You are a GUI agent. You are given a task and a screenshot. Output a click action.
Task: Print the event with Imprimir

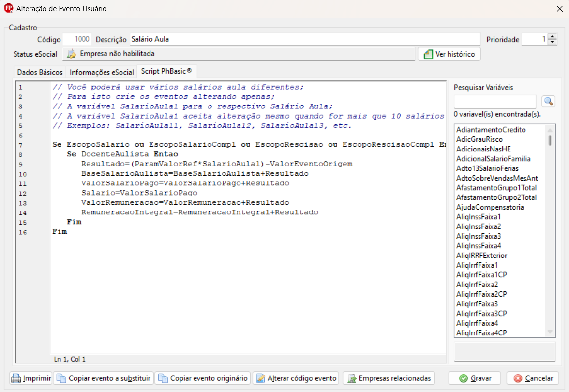coord(31,378)
